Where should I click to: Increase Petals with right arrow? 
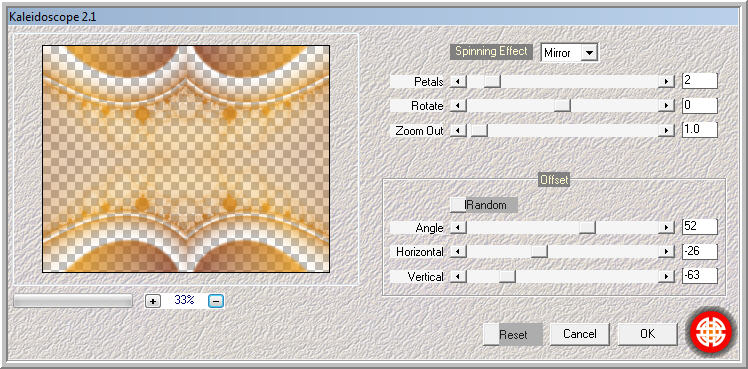[x=665, y=82]
